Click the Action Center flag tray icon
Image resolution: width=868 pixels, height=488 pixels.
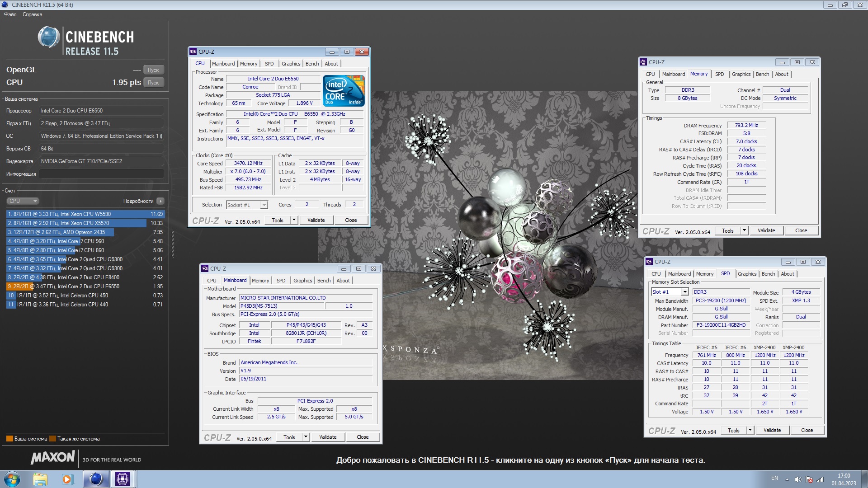[809, 479]
